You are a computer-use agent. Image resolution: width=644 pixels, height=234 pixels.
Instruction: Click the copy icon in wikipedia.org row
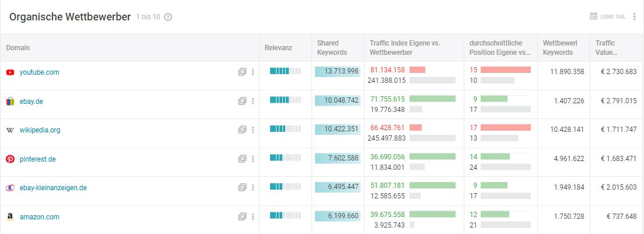[242, 130]
